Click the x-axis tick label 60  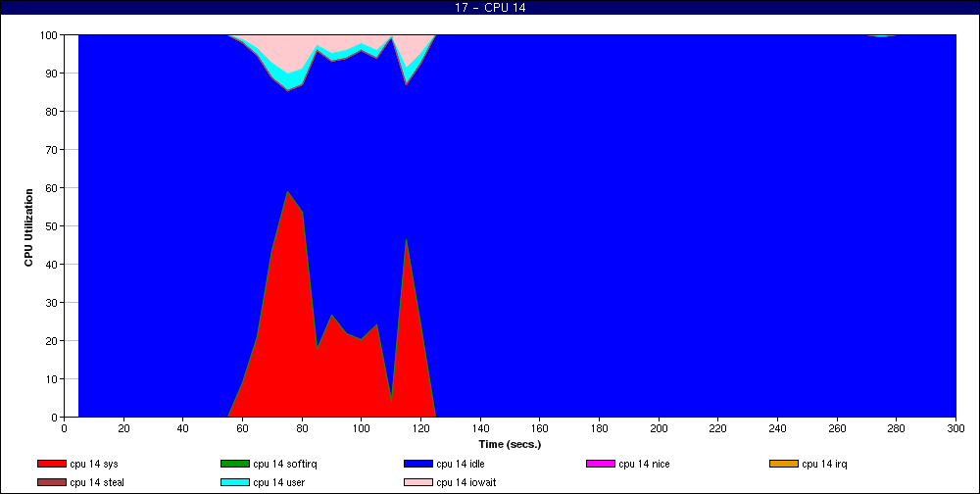242,428
